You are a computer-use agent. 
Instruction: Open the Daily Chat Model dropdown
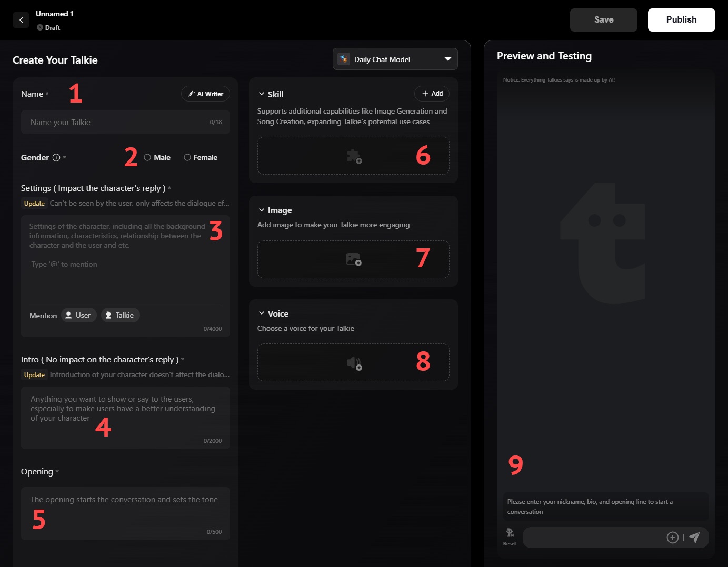point(395,59)
